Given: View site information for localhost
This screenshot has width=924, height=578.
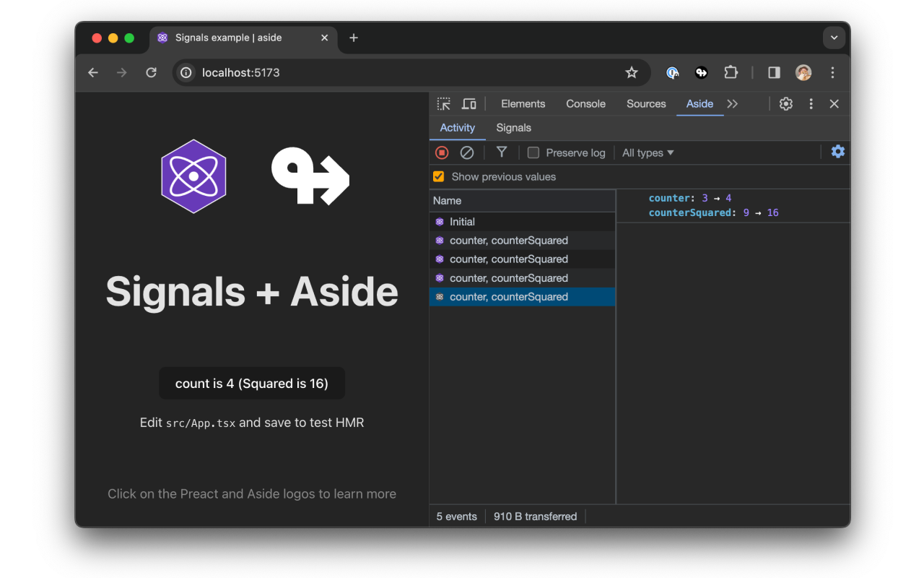Looking at the screenshot, I should pyautogui.click(x=186, y=72).
